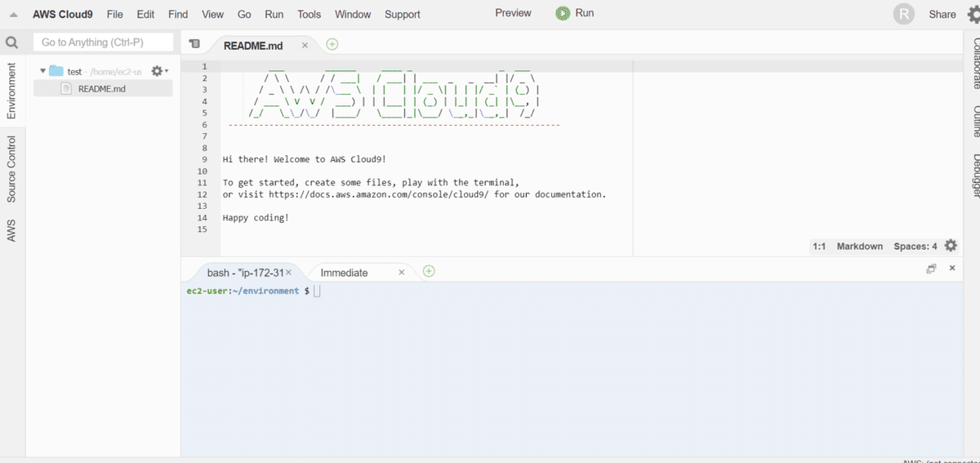Close the README.md editor tab
This screenshot has width=980, height=463.
(x=305, y=46)
